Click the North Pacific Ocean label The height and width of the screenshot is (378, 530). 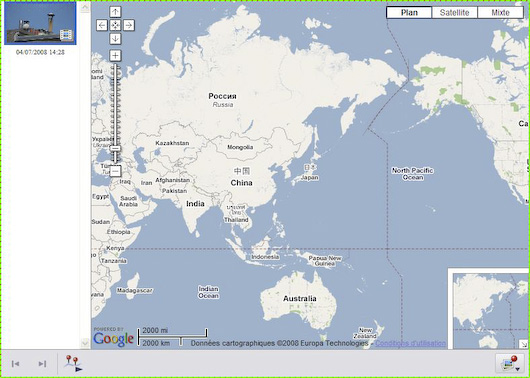point(412,174)
